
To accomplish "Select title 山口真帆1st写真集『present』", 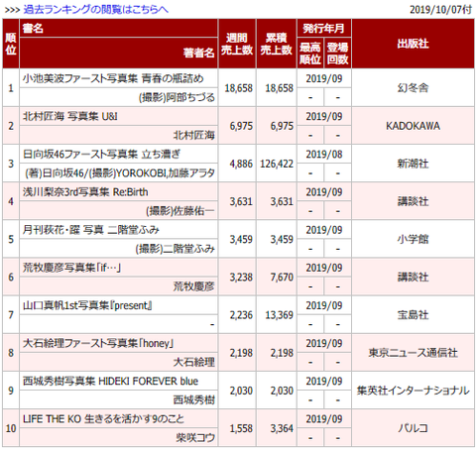I will pos(87,305).
